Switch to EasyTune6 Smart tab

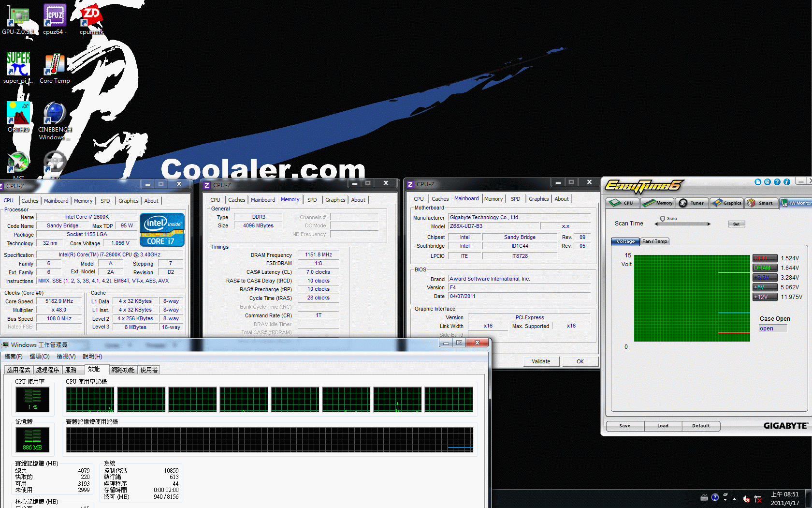click(761, 203)
